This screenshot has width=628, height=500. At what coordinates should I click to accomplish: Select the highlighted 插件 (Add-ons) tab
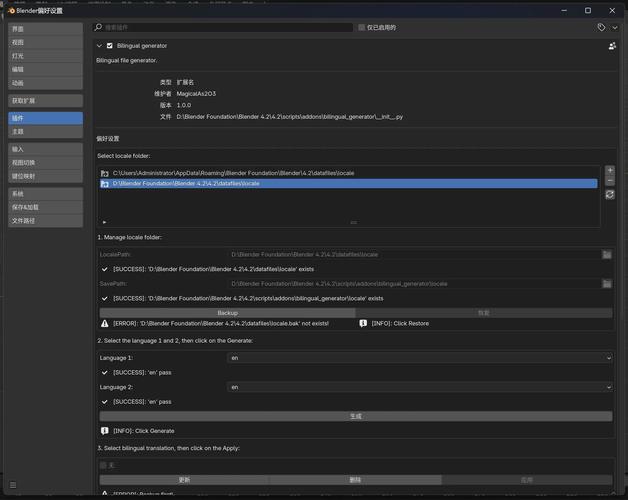point(45,118)
